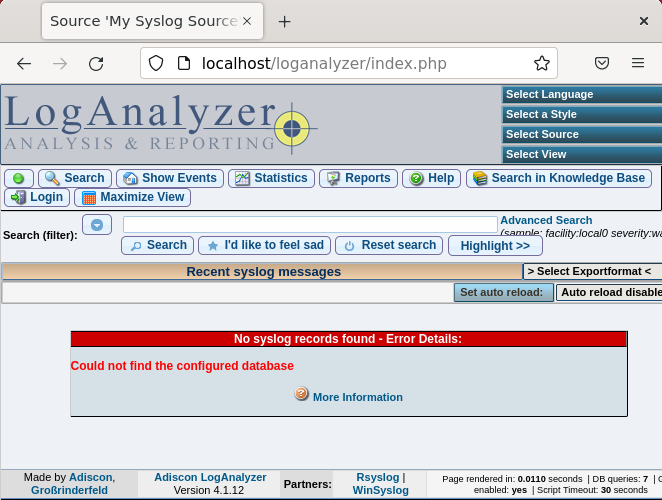Image resolution: width=662 pixels, height=500 pixels.
Task: Click the presentation board icon on Reports
Action: point(333,178)
